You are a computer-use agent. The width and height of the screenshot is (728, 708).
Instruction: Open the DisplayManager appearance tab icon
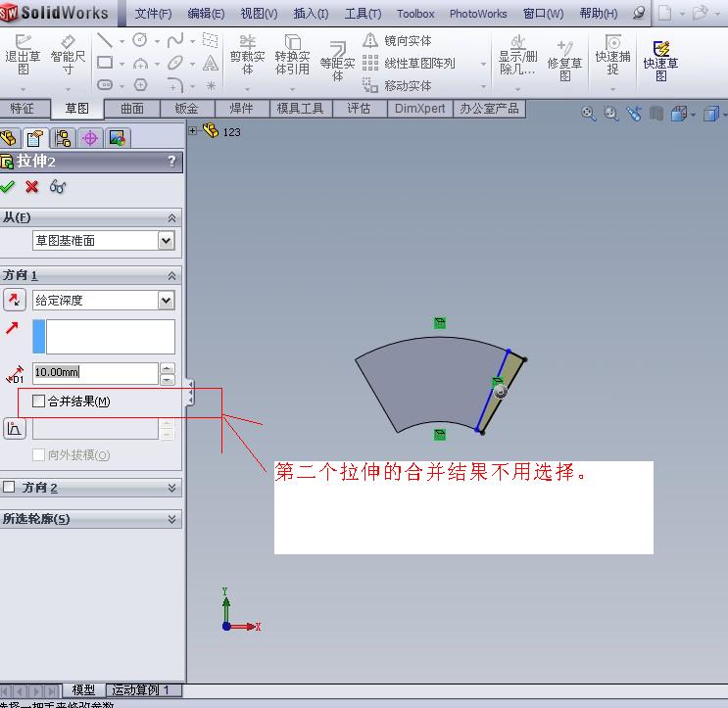[x=117, y=138]
